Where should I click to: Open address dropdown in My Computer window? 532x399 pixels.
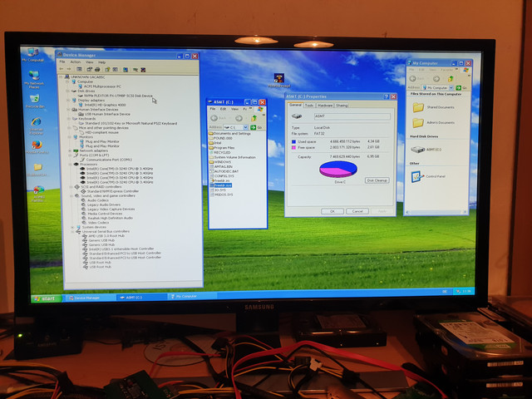coord(451,88)
